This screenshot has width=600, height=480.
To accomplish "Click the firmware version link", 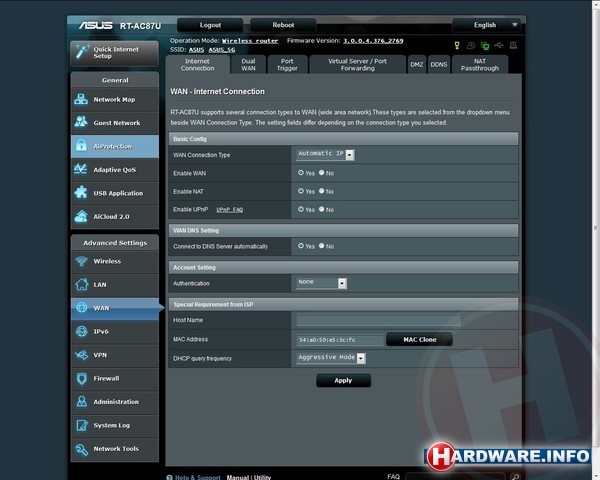I will click(373, 41).
